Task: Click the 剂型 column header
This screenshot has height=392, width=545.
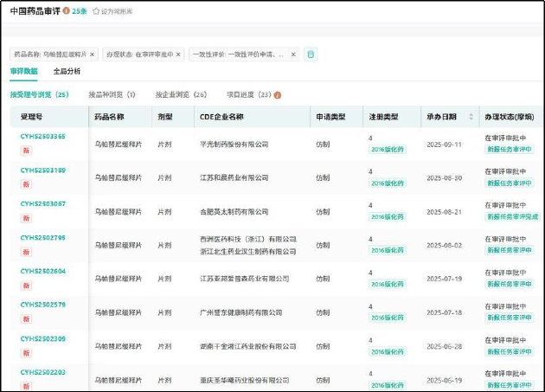Action: point(165,117)
